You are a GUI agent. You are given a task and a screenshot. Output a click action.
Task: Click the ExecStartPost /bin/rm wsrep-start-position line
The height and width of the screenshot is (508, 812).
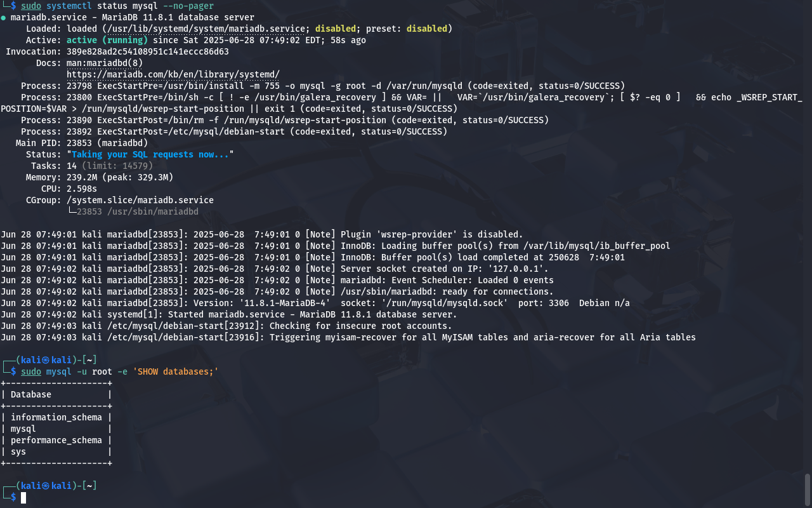tap(285, 120)
